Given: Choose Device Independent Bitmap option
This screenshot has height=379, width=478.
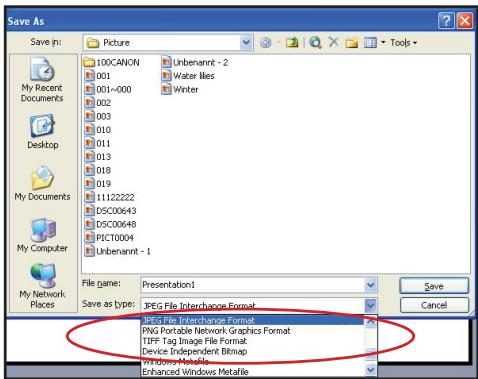Looking at the screenshot, I should coord(253,351).
